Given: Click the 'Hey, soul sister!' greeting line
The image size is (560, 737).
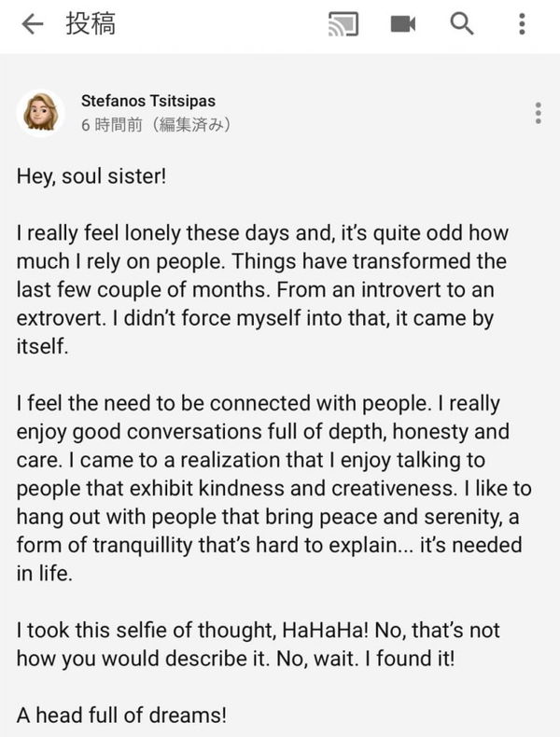Looking at the screenshot, I should click(91, 174).
